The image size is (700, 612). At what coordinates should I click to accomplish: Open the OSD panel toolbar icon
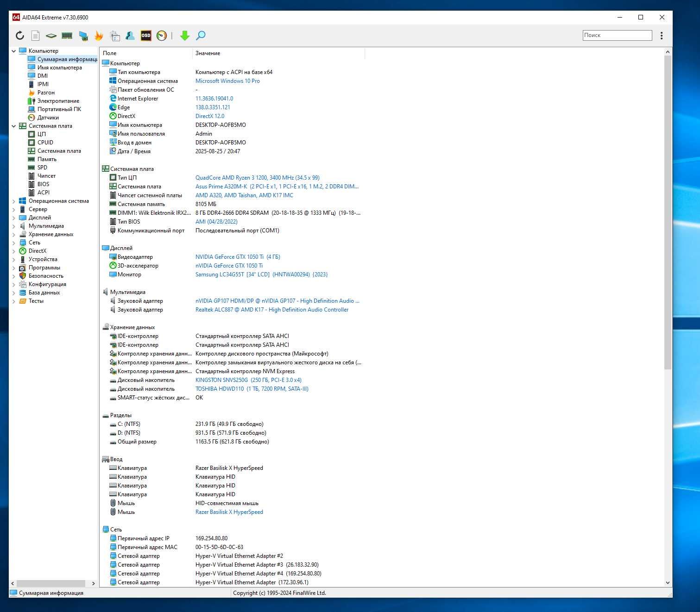(146, 36)
